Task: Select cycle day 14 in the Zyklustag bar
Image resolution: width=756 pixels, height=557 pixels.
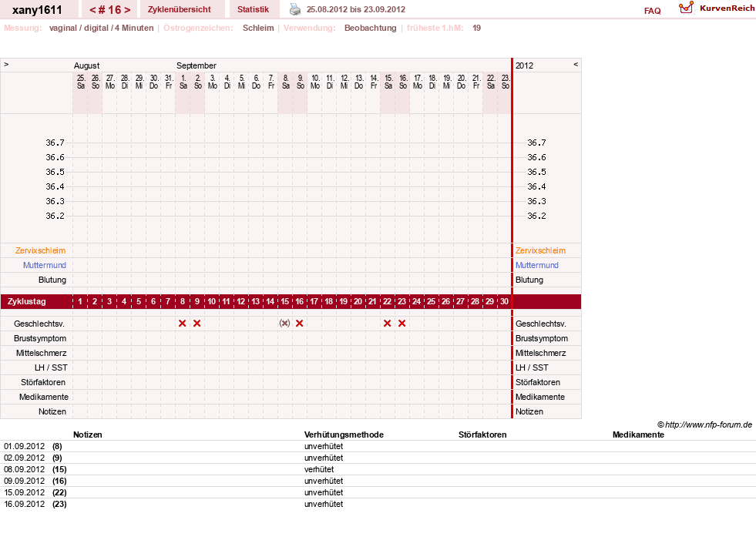Action: [270, 301]
